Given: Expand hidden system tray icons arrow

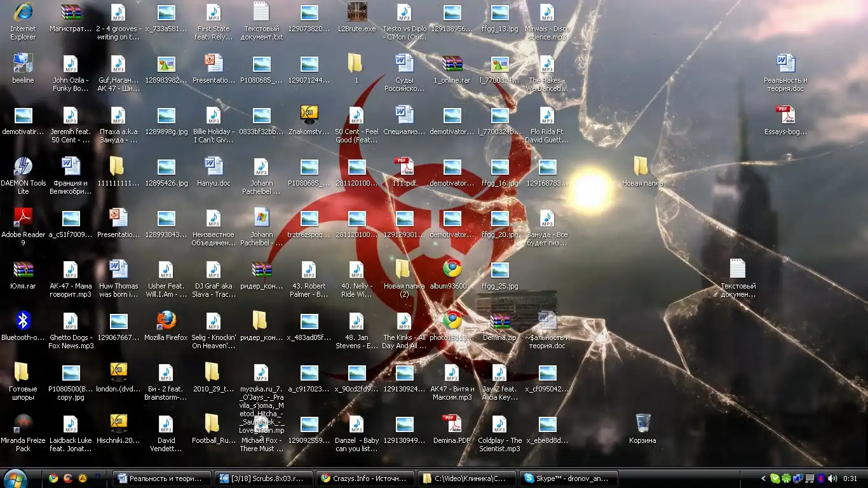Looking at the screenshot, I should [763, 478].
